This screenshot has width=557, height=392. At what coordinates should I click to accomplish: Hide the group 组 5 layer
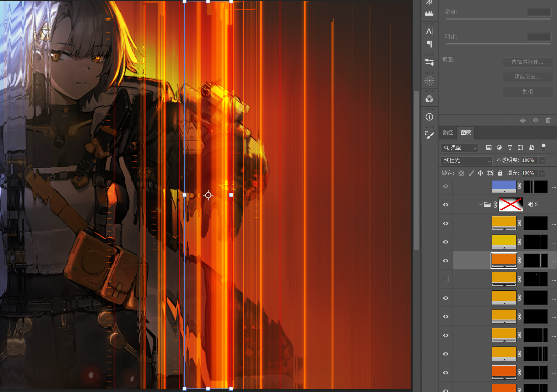(x=446, y=205)
